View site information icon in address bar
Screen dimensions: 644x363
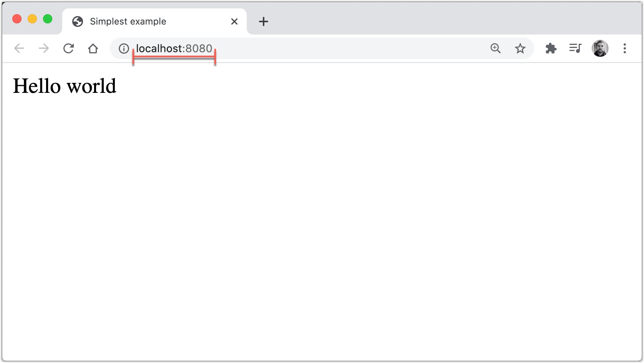(x=124, y=48)
